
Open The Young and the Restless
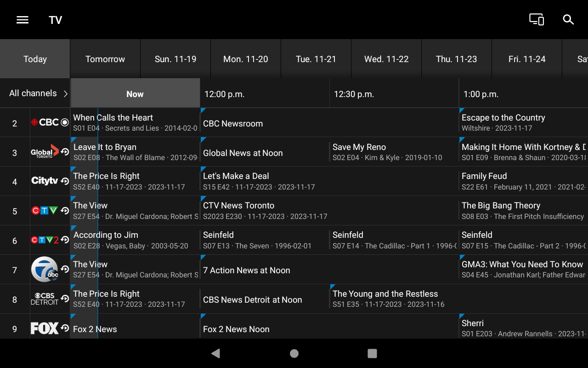coord(459,299)
